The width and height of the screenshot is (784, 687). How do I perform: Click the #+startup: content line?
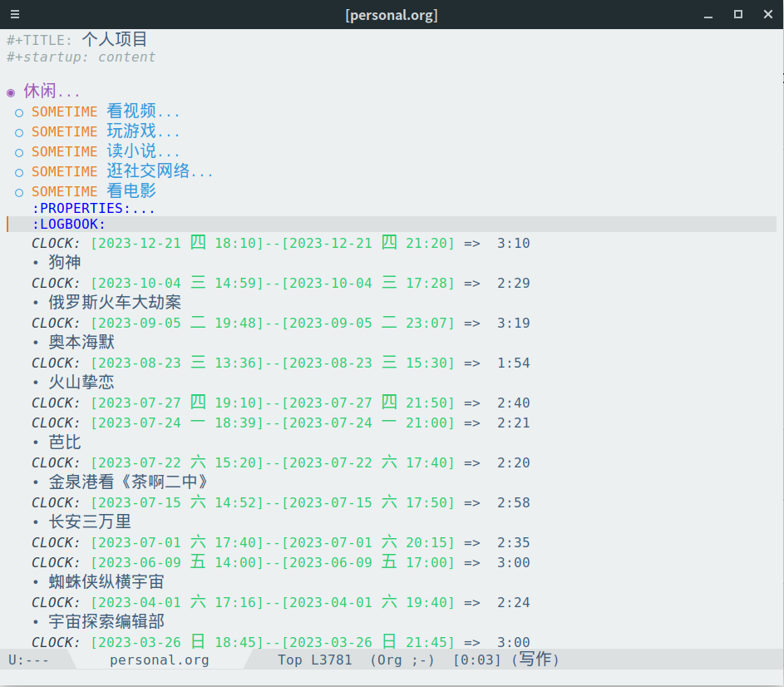pyautogui.click(x=81, y=57)
